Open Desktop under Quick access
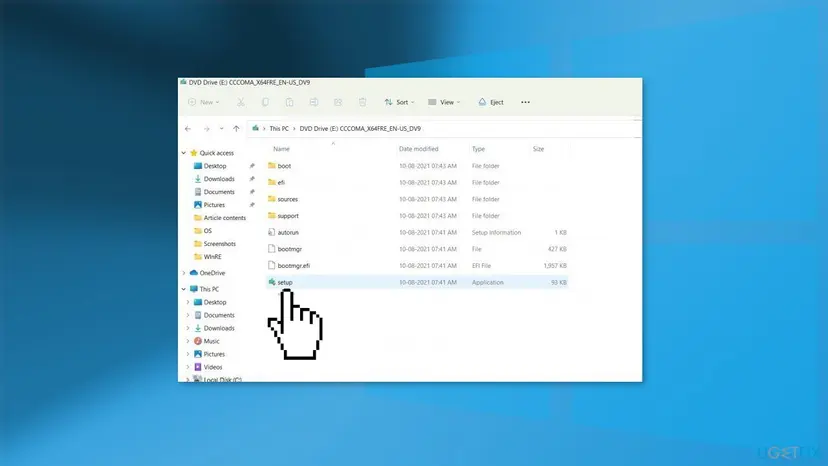The image size is (828, 466). coord(215,166)
